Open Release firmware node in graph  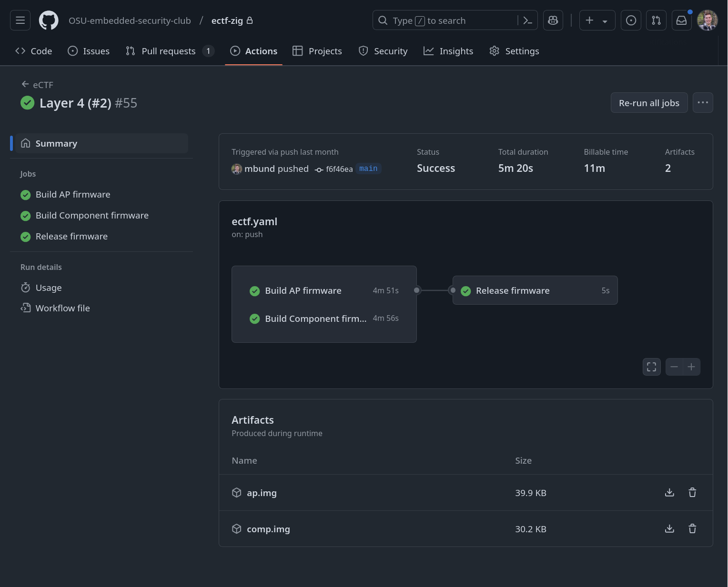pos(535,290)
